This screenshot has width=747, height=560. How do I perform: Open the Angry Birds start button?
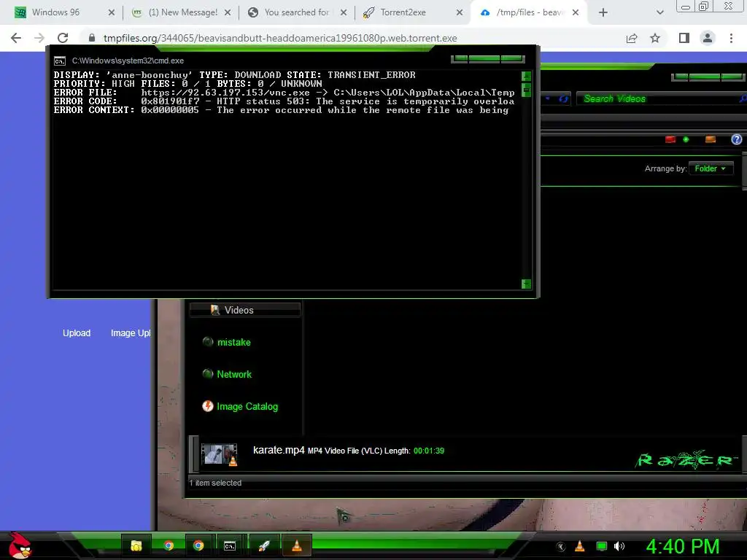[x=20, y=545]
